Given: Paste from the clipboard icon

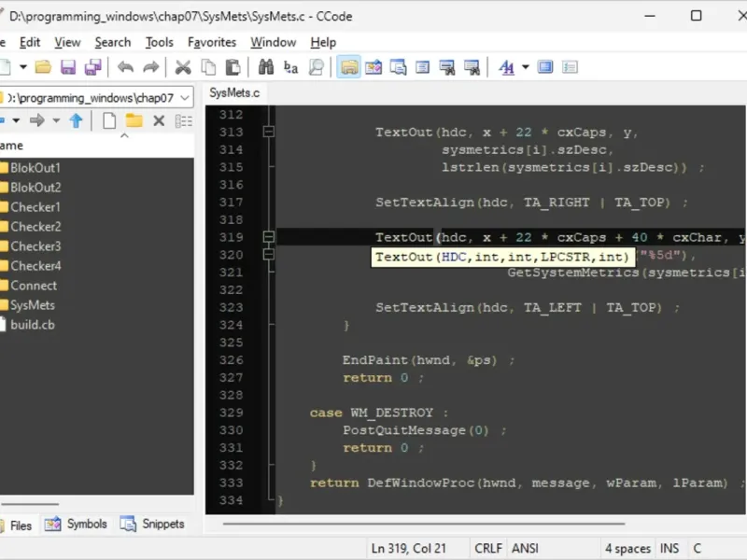Looking at the screenshot, I should point(233,67).
